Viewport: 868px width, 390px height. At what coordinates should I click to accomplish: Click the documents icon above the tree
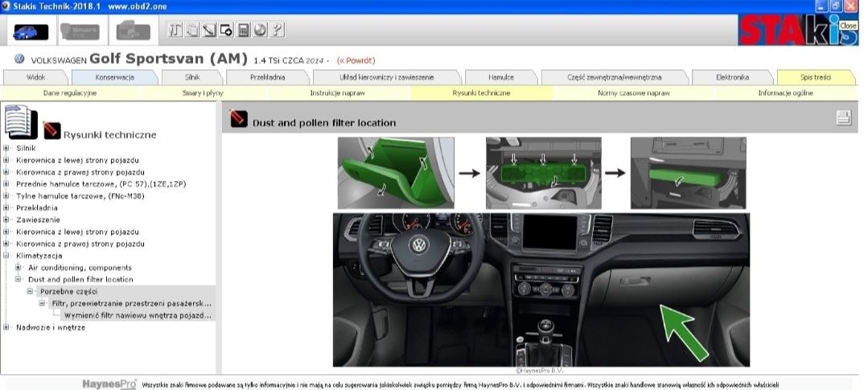pos(20,121)
